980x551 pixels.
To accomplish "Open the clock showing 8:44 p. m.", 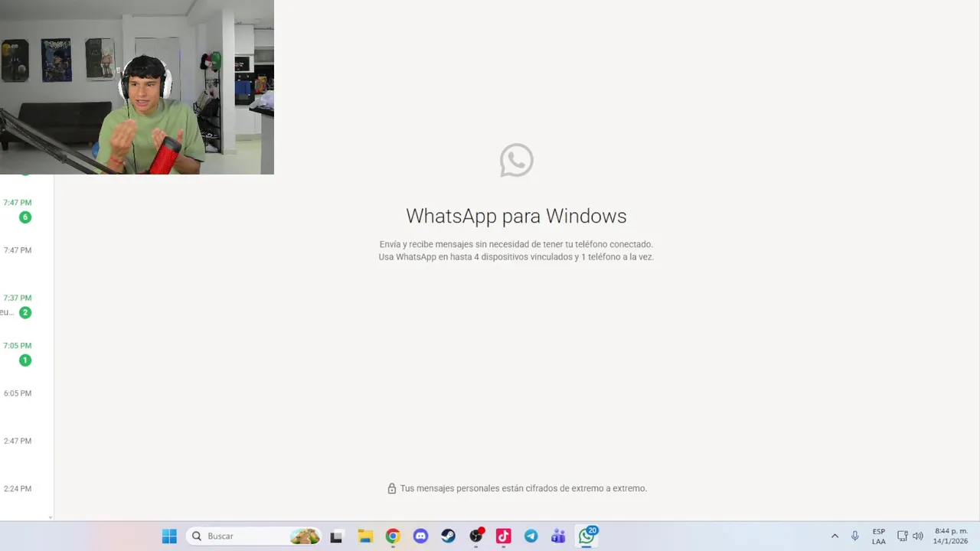I will coord(951,536).
